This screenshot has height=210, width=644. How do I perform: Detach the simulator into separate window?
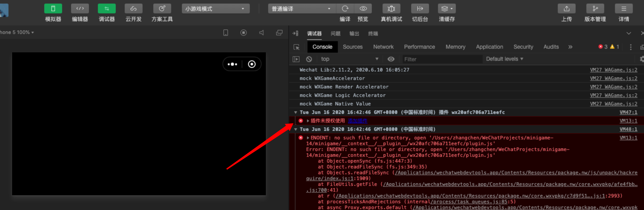(x=279, y=33)
